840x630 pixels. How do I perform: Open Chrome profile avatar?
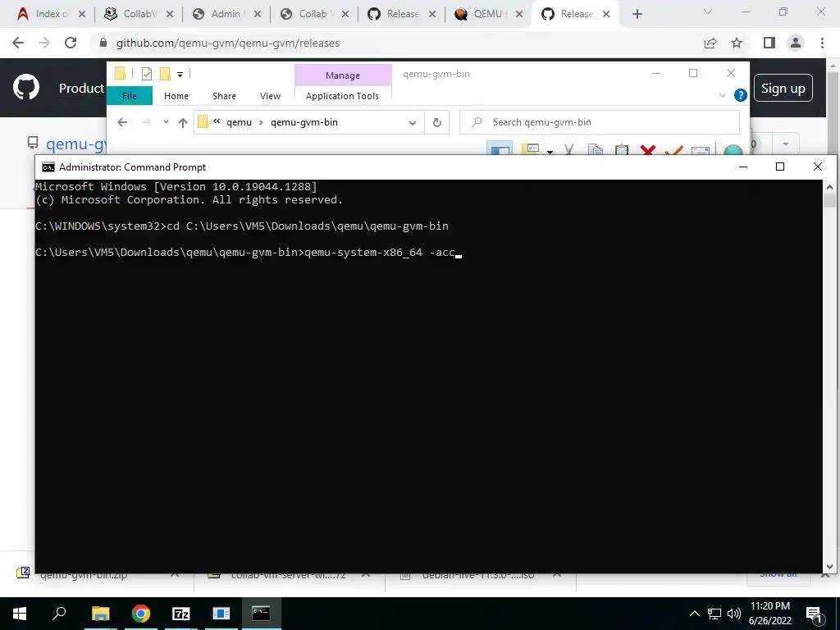click(x=796, y=43)
